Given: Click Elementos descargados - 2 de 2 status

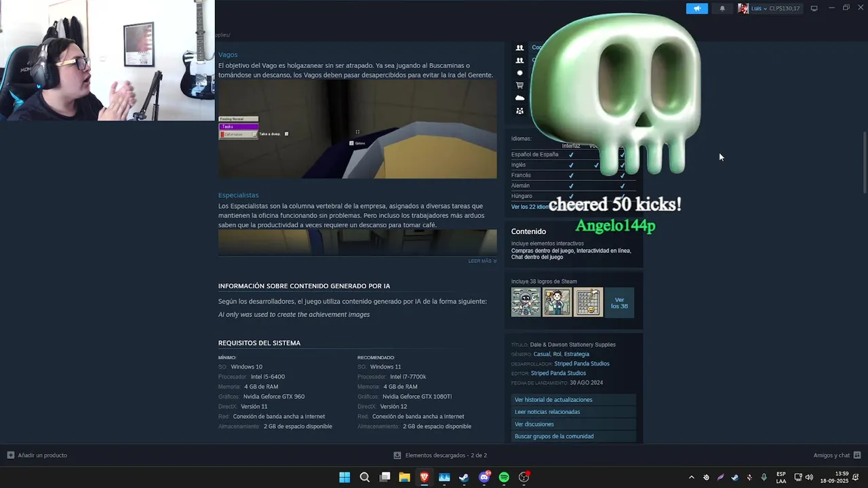Looking at the screenshot, I should (x=446, y=455).
